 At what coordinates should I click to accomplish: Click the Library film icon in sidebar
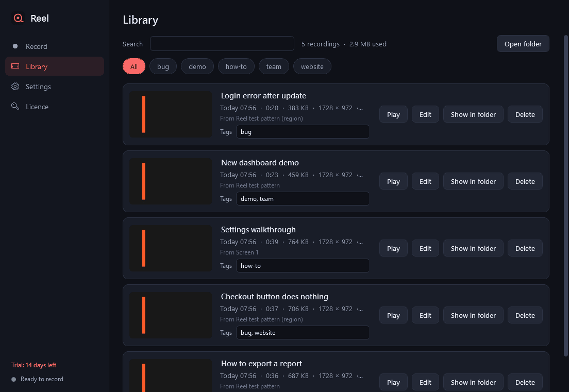click(x=15, y=66)
